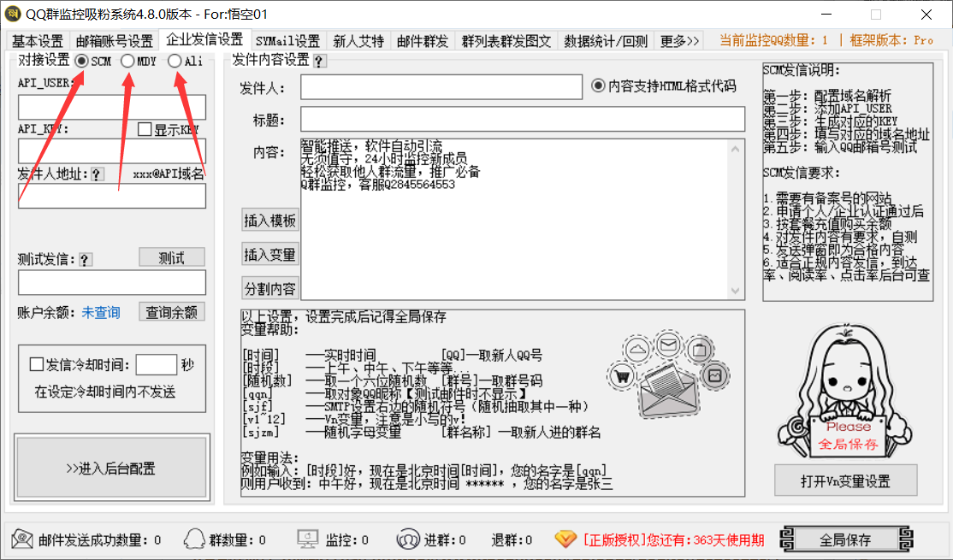
Task: Switch to the 企业发信设置 tab
Action: click(204, 38)
